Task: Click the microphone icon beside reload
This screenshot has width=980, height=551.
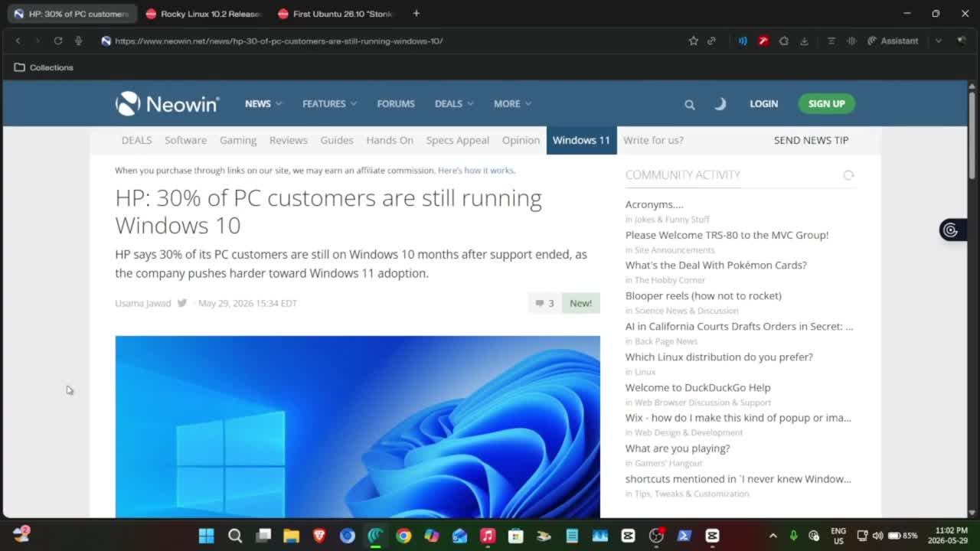Action: (78, 41)
